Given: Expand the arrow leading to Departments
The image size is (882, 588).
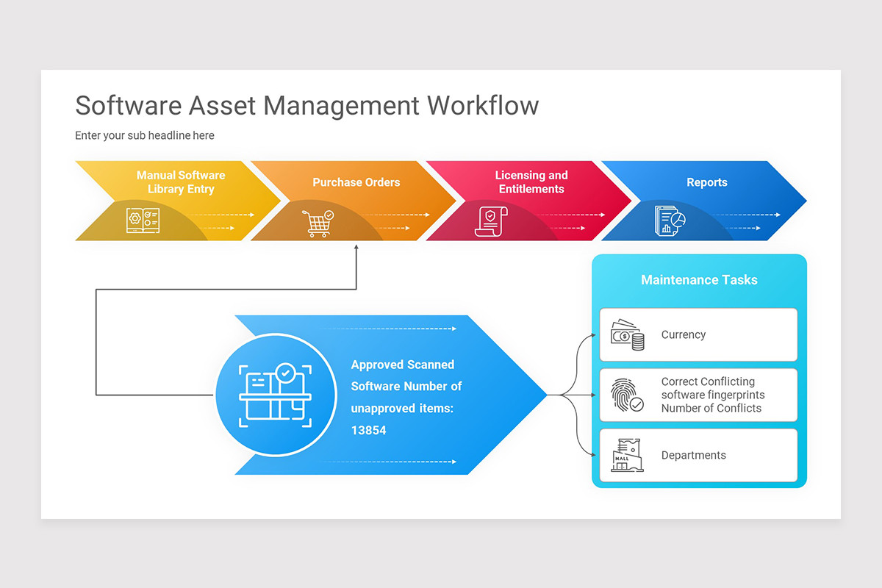Looking at the screenshot, I should tap(581, 441).
